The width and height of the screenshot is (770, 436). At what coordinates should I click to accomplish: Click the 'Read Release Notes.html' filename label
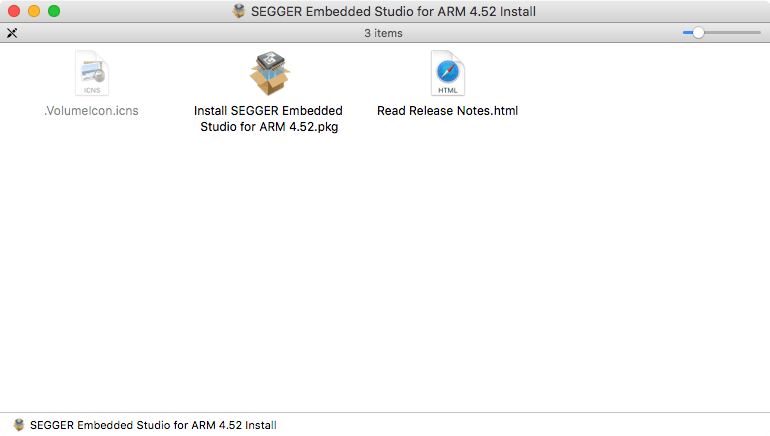pyautogui.click(x=447, y=111)
